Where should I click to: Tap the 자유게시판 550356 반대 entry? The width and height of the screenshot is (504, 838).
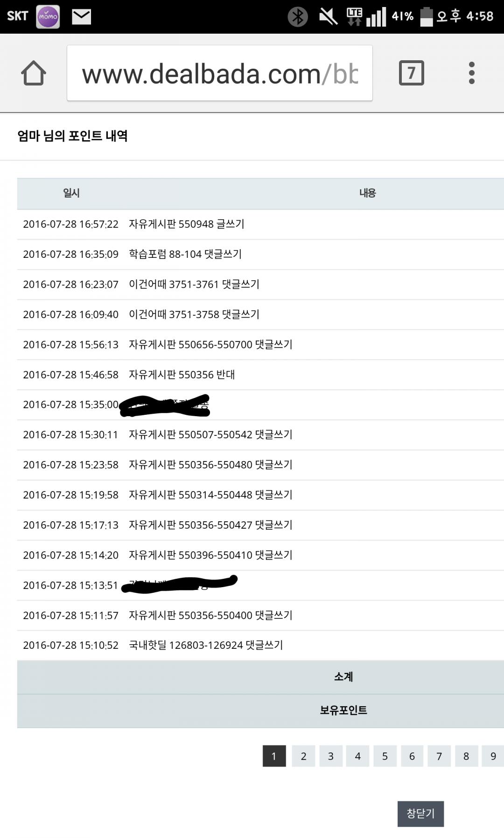[x=182, y=375]
